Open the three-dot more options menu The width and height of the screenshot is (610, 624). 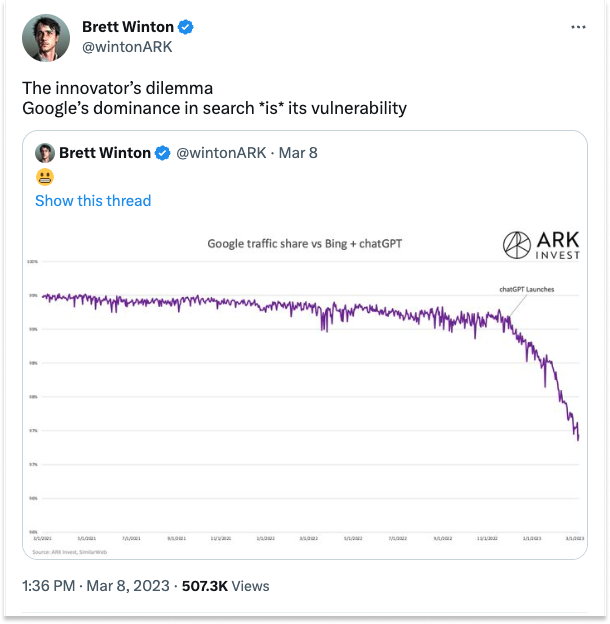[577, 27]
